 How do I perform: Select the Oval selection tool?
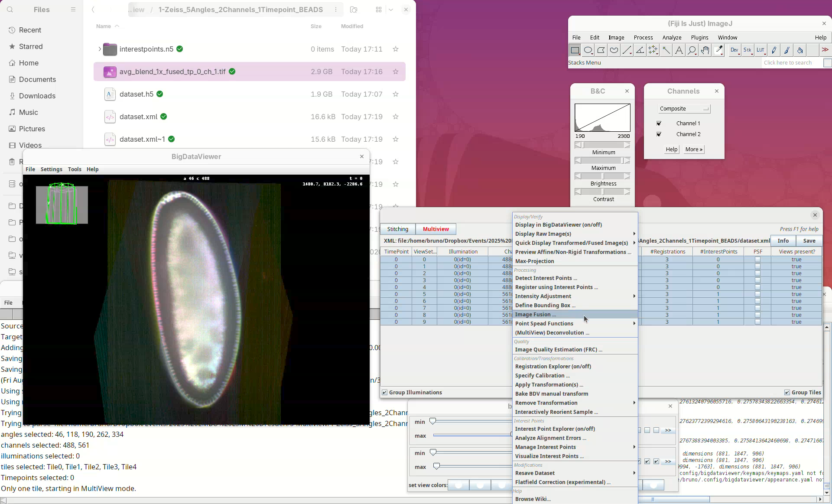click(588, 50)
